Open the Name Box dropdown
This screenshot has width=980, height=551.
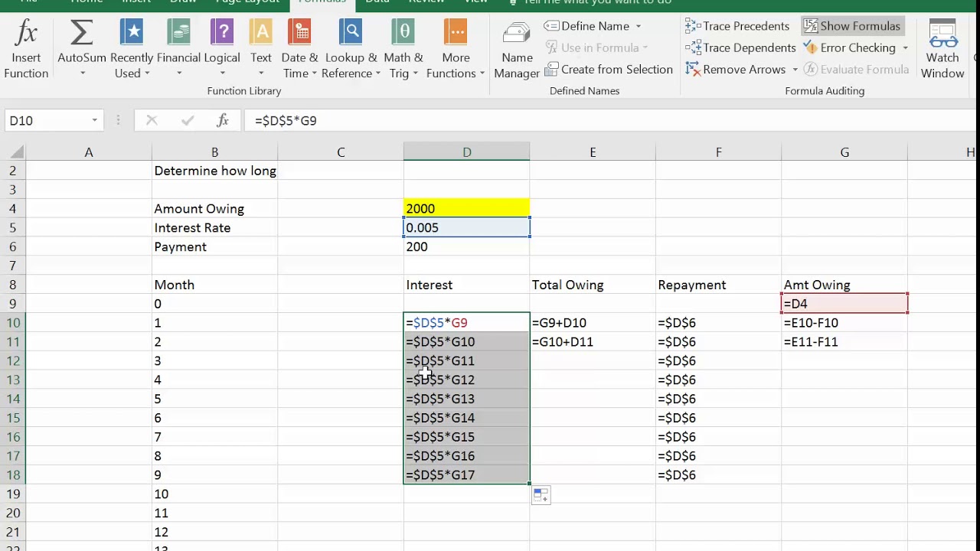pos(94,120)
